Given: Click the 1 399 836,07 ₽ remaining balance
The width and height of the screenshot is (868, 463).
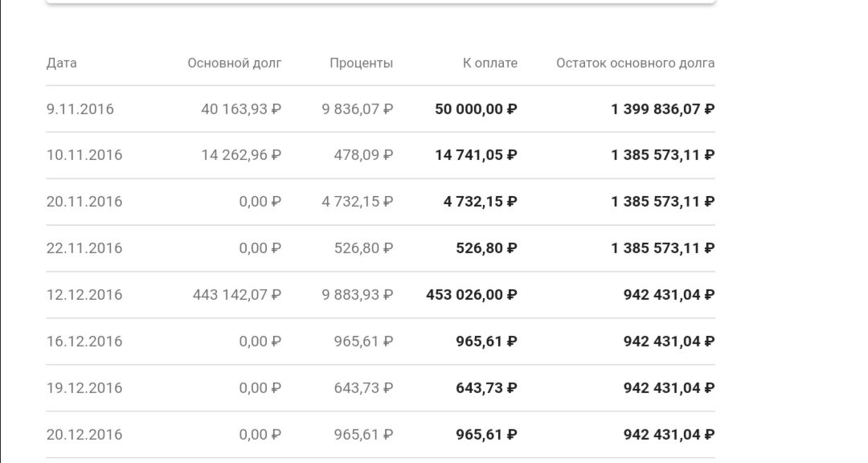Looking at the screenshot, I should 663,109.
